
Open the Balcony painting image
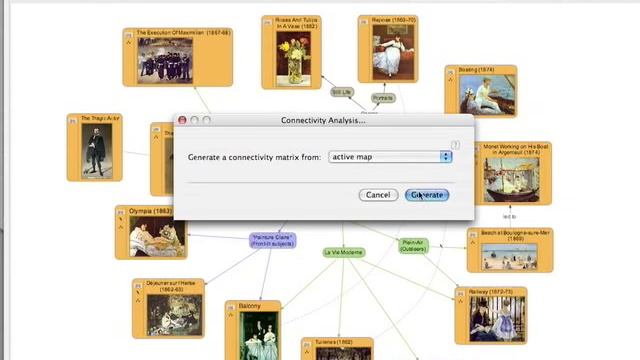pos(259,336)
